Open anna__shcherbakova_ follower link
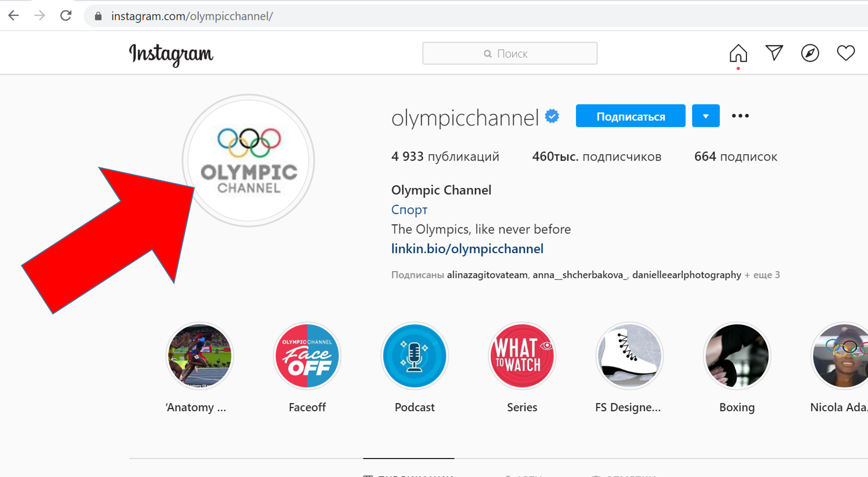Screen dimensions: 868x477 [580, 275]
